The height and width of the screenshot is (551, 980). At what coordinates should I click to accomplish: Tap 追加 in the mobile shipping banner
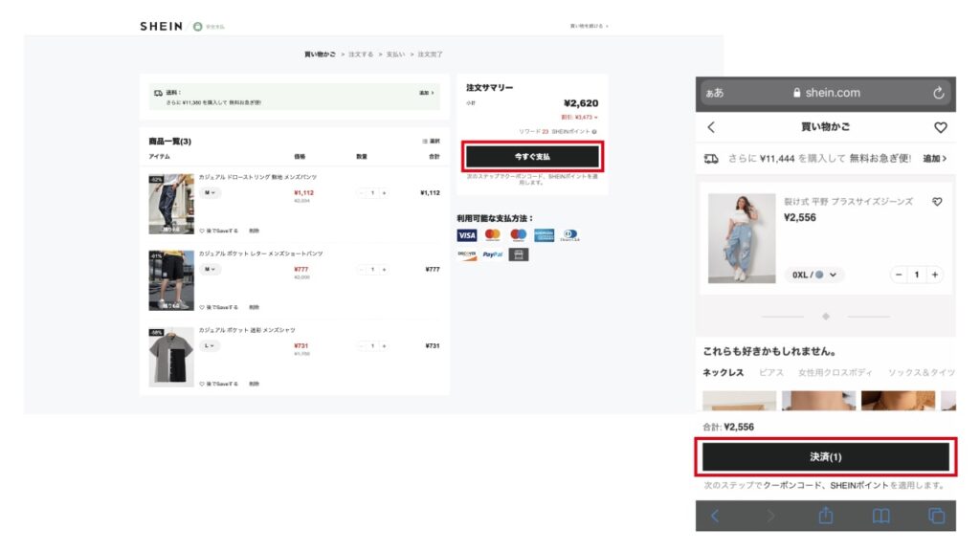(x=934, y=159)
